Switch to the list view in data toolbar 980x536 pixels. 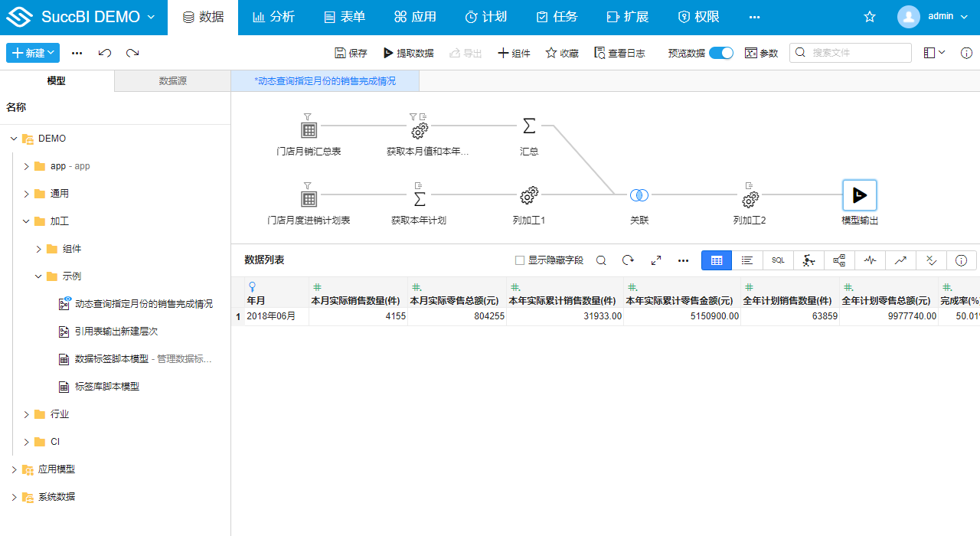747,260
